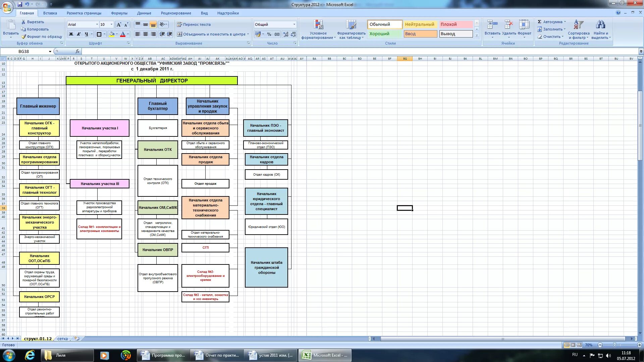Screen dimensions: 644x362
Task: Switch to Page Layout view in status bar
Action: pyautogui.click(x=573, y=345)
